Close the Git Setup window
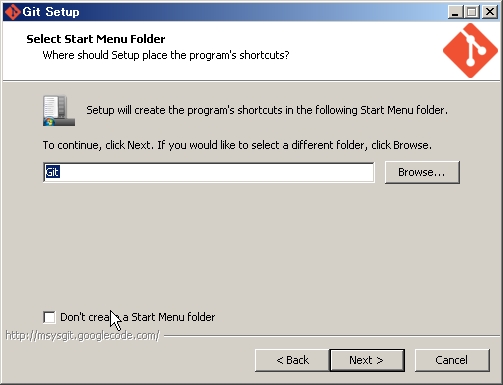Image resolution: width=503 pixels, height=385 pixels. click(x=490, y=12)
